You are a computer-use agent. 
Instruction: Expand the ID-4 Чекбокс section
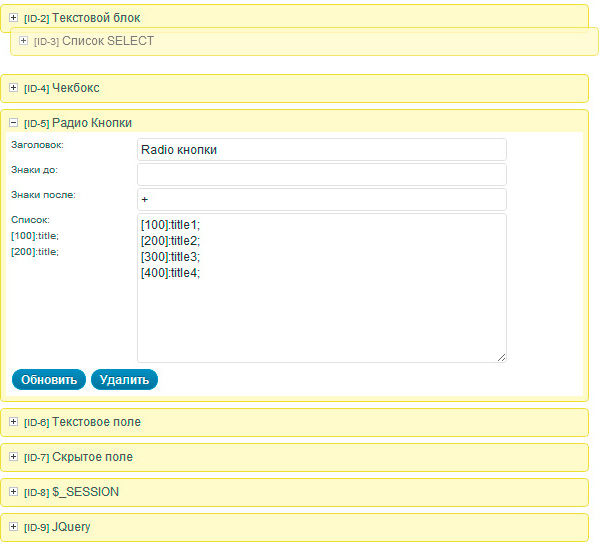[x=13, y=88]
